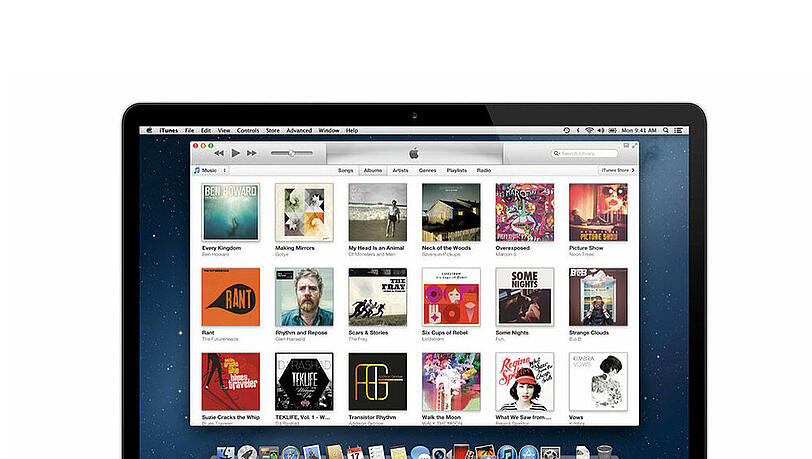The width and height of the screenshot is (812, 459).
Task: Open Calendar icon in the Dock
Action: [x=355, y=453]
